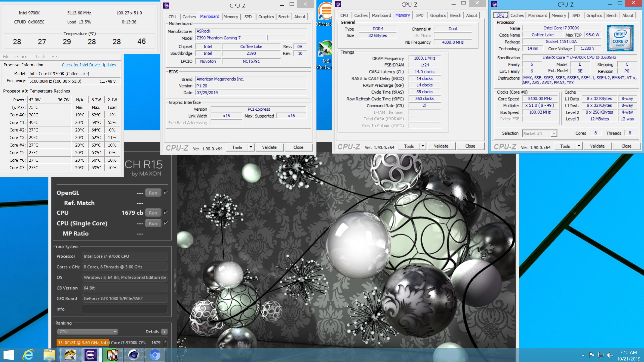Open Chromium from the taskbar
This screenshot has width=644, height=362.
coord(155,355)
